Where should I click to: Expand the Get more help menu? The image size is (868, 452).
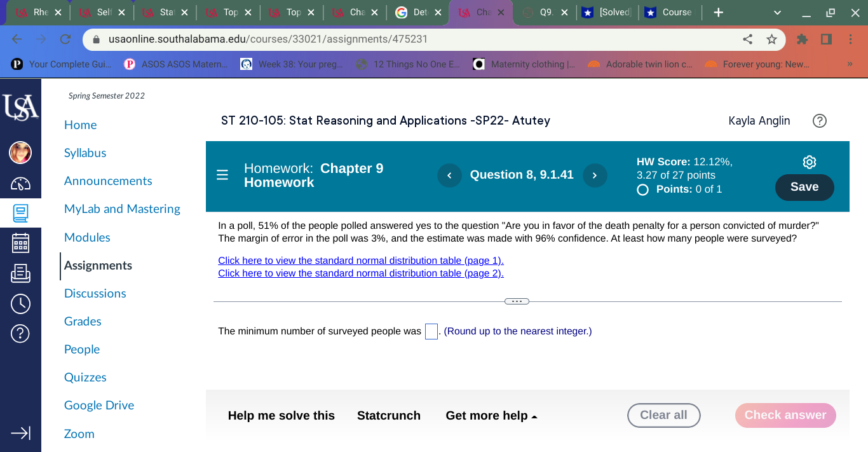(491, 416)
